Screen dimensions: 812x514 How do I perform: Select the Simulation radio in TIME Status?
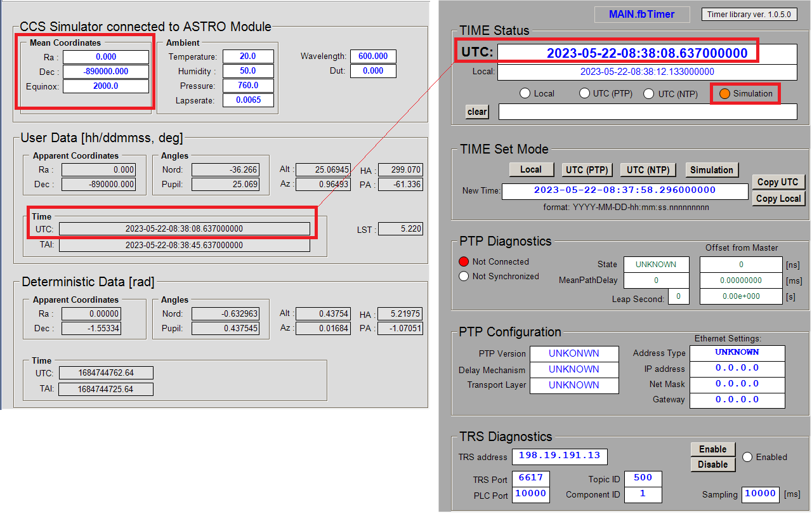click(x=724, y=93)
